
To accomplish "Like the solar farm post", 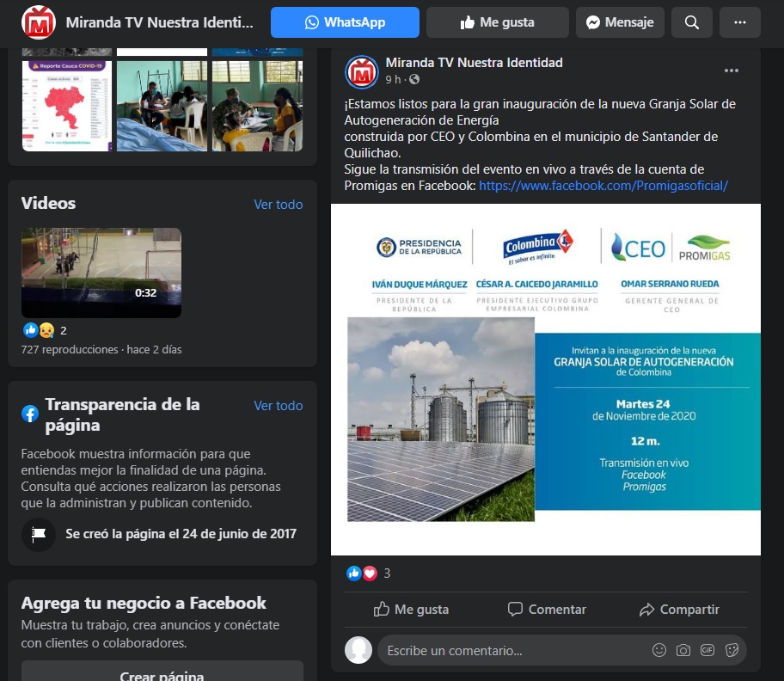I will [411, 610].
